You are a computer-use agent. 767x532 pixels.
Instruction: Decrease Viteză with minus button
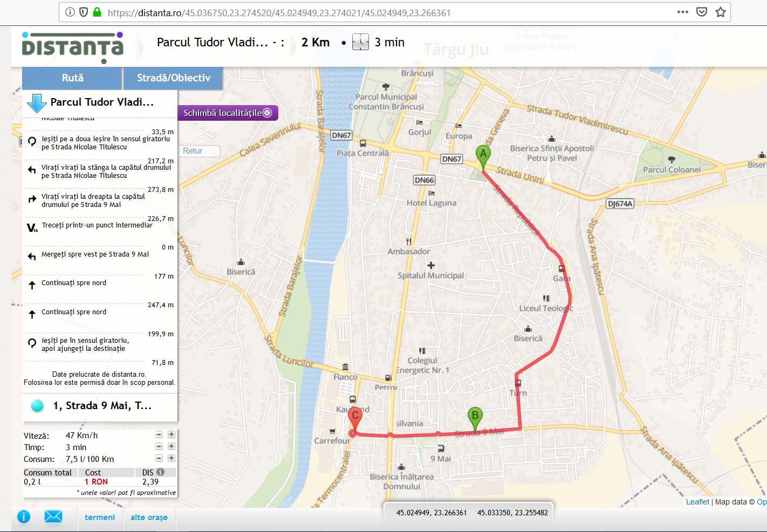tap(159, 434)
